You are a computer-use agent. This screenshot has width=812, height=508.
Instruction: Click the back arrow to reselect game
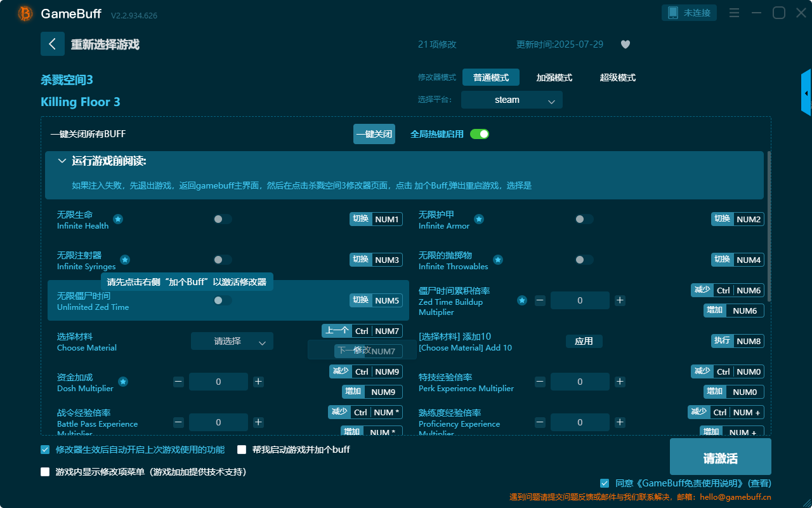[x=53, y=43]
